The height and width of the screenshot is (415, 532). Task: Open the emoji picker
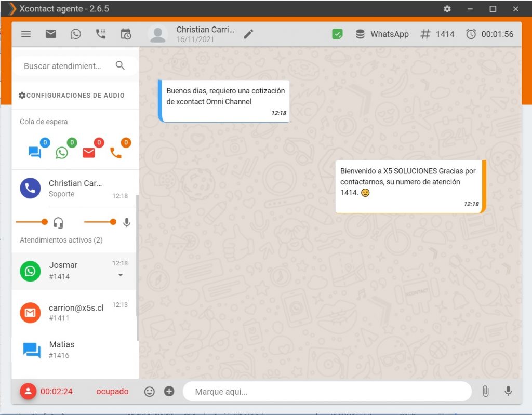[x=149, y=392]
